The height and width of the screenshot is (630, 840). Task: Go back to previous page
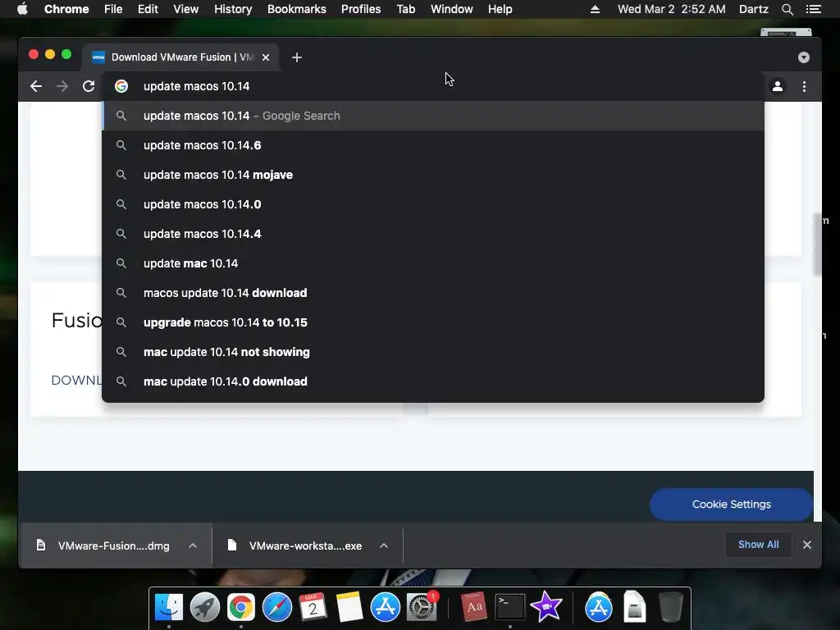pyautogui.click(x=36, y=86)
